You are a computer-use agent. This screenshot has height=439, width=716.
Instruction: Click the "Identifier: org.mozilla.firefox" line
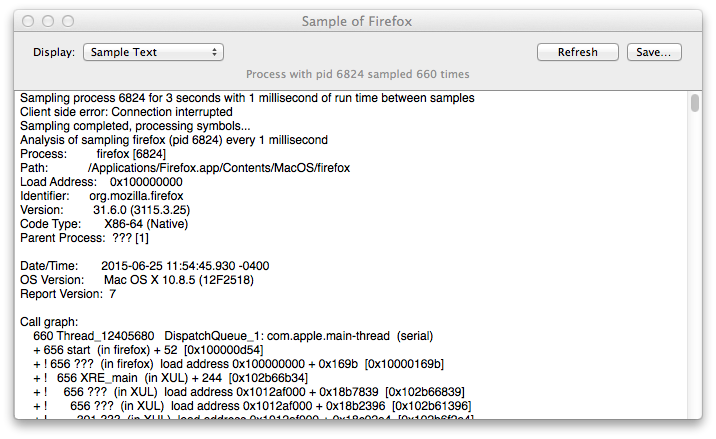click(101, 196)
